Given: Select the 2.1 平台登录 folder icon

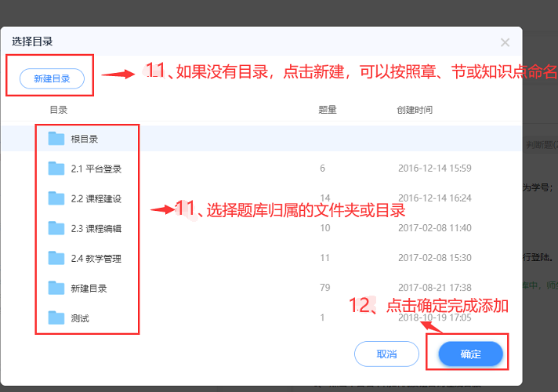Looking at the screenshot, I should pos(56,169).
